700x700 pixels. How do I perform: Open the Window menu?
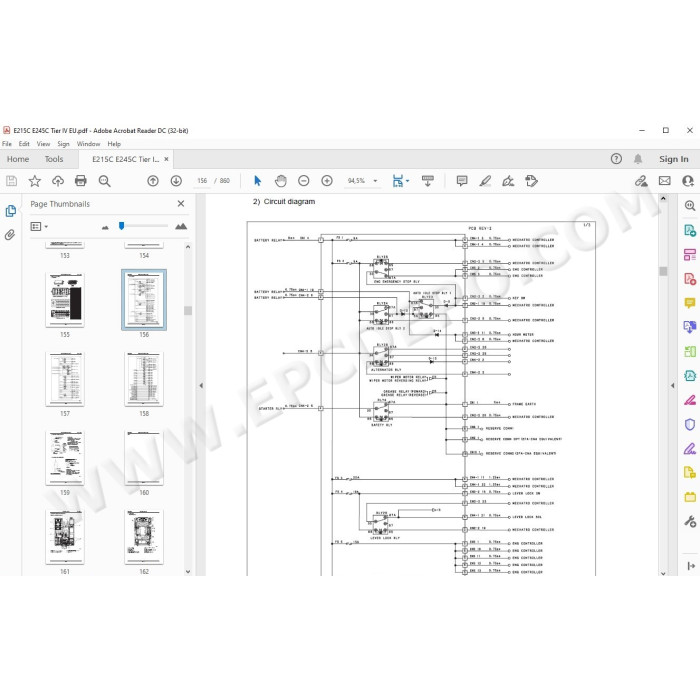click(88, 144)
